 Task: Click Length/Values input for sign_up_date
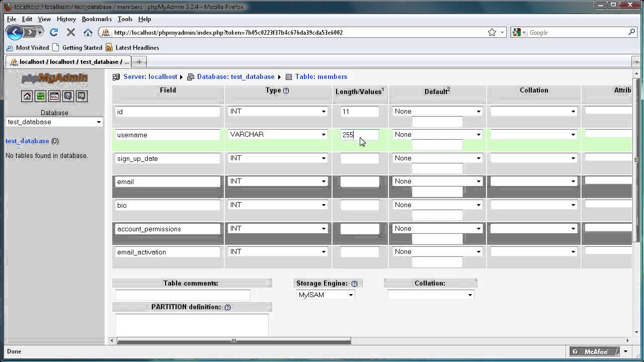point(360,158)
